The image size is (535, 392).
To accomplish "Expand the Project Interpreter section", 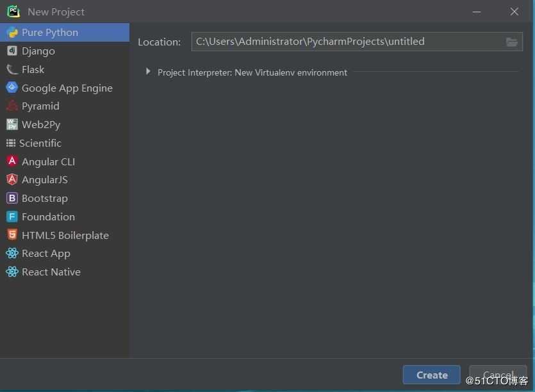I will coord(148,72).
